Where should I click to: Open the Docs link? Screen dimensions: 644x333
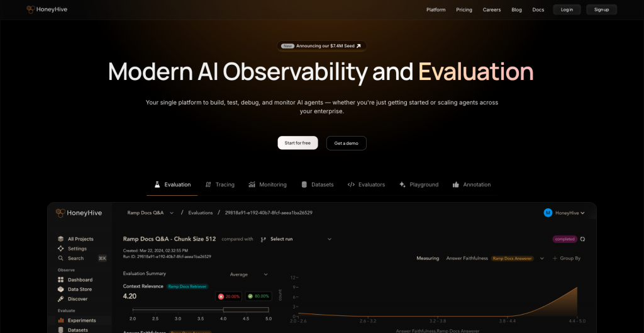point(538,9)
